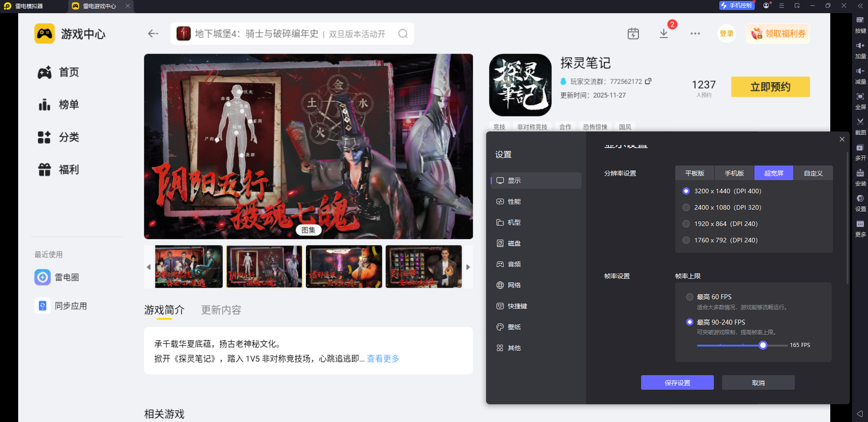Screen dimensions: 868x422
Task: Click 保存设置 to save settings
Action: click(x=677, y=382)
